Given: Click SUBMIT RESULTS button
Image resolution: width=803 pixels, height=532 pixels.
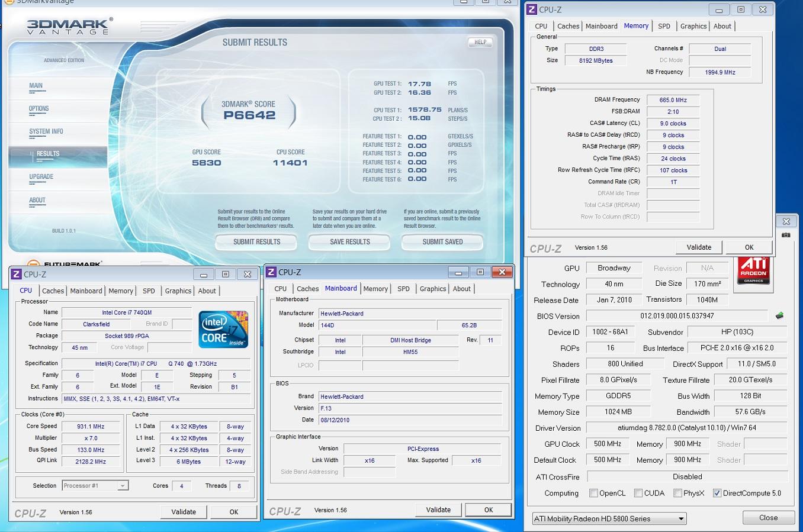Looking at the screenshot, I should coord(256,242).
